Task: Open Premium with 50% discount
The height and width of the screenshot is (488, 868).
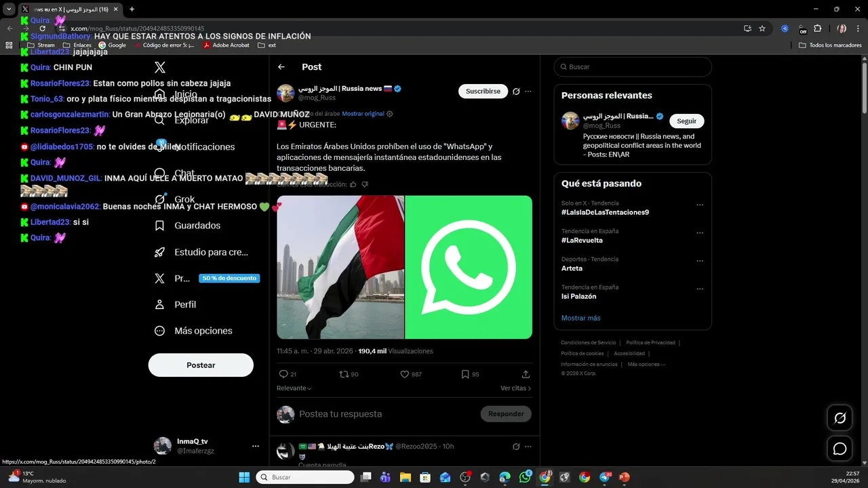Action: (x=208, y=279)
